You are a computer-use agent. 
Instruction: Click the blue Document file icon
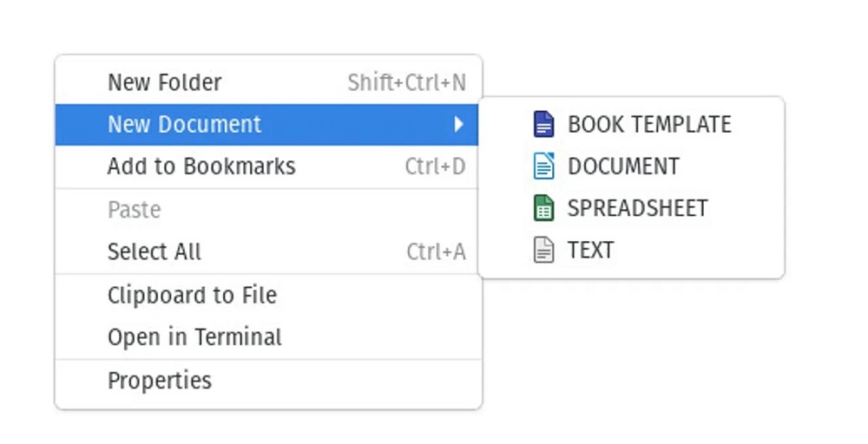[543, 166]
